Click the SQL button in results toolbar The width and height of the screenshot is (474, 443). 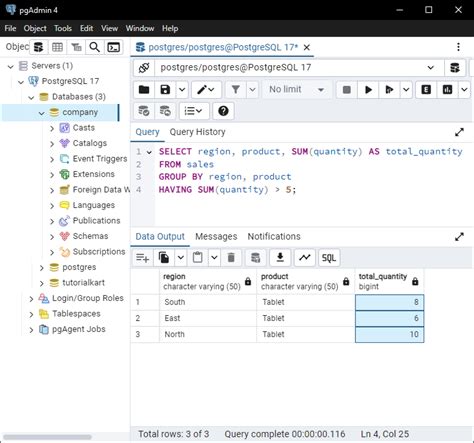point(329,257)
